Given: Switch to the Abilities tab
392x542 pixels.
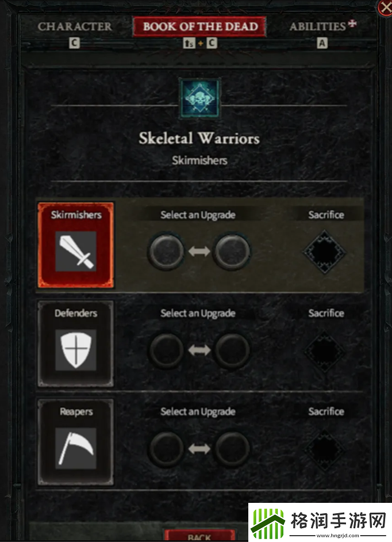Looking at the screenshot, I should coord(318,26).
